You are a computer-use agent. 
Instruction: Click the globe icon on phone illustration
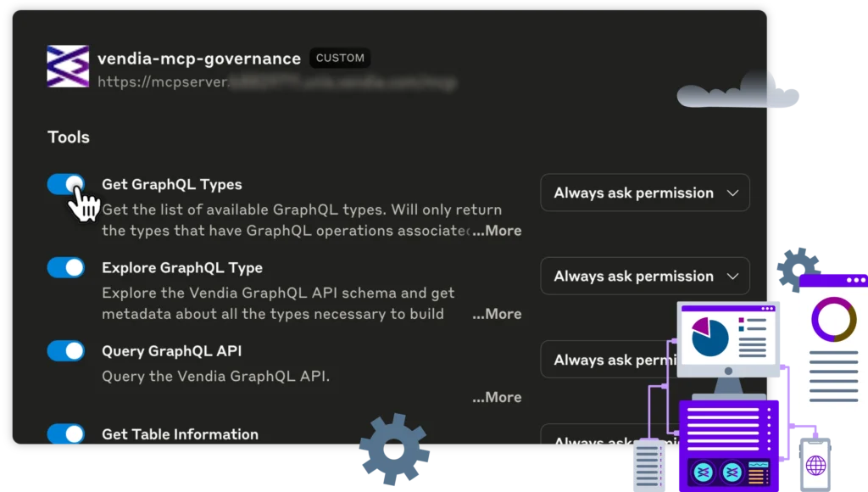[815, 465]
